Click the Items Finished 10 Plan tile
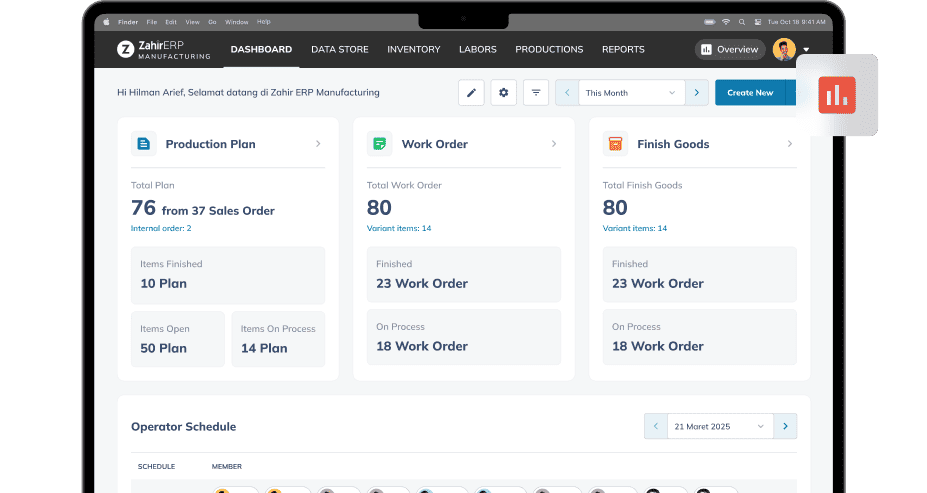Viewport: 927px width, 493px height. [228, 275]
